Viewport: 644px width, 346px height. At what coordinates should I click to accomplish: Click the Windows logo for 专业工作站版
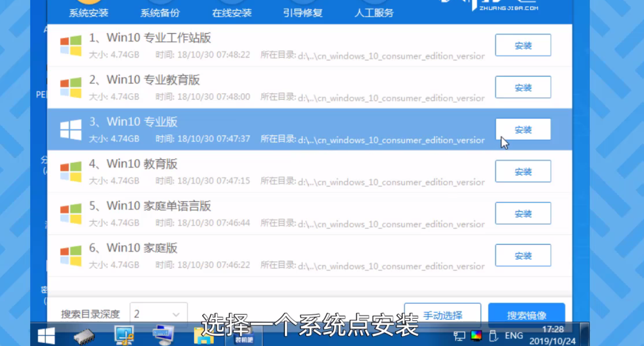71,45
